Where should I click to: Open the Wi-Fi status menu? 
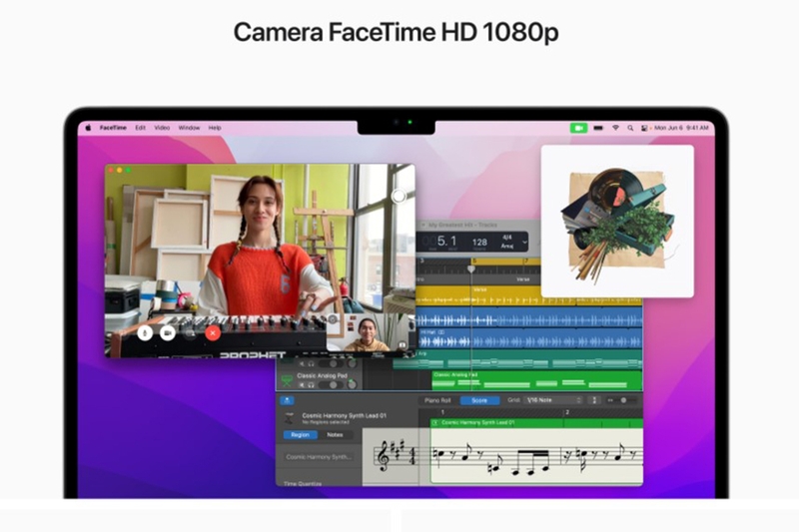pyautogui.click(x=615, y=128)
